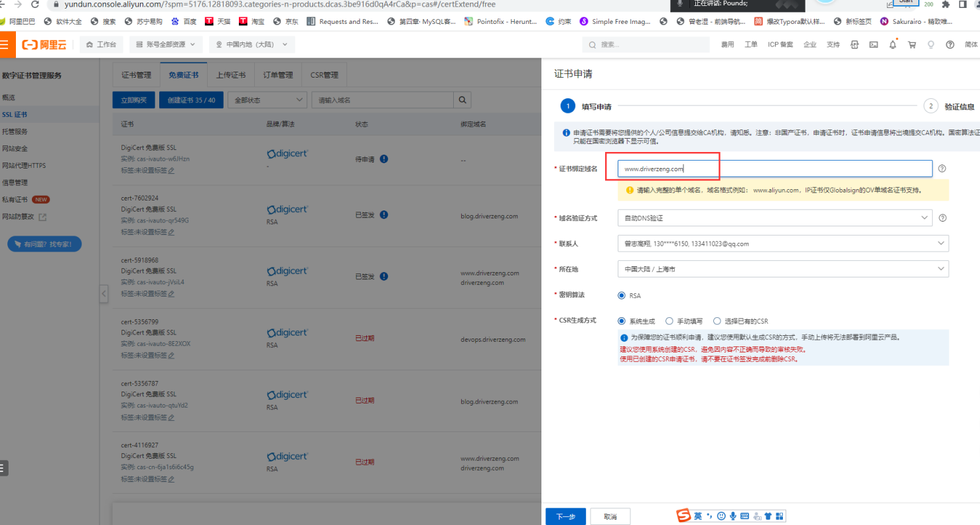Click the 取消 cancel button
This screenshot has height=525, width=980.
[610, 516]
